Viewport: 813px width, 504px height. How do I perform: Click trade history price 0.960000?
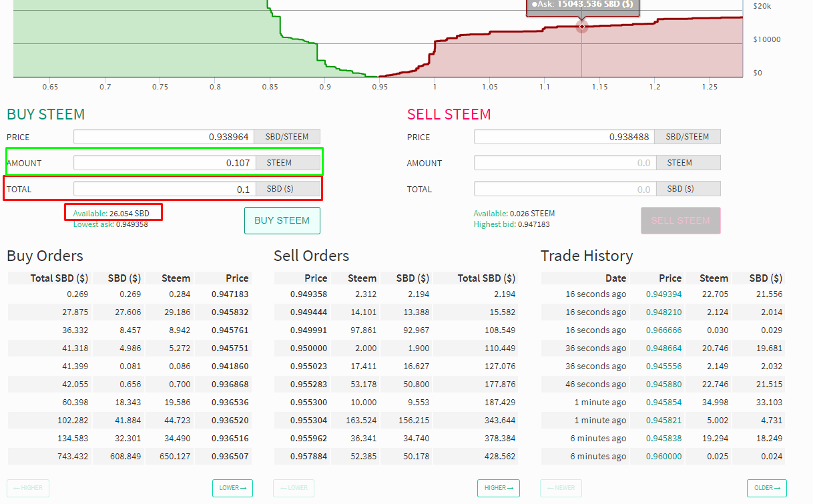[663, 456]
